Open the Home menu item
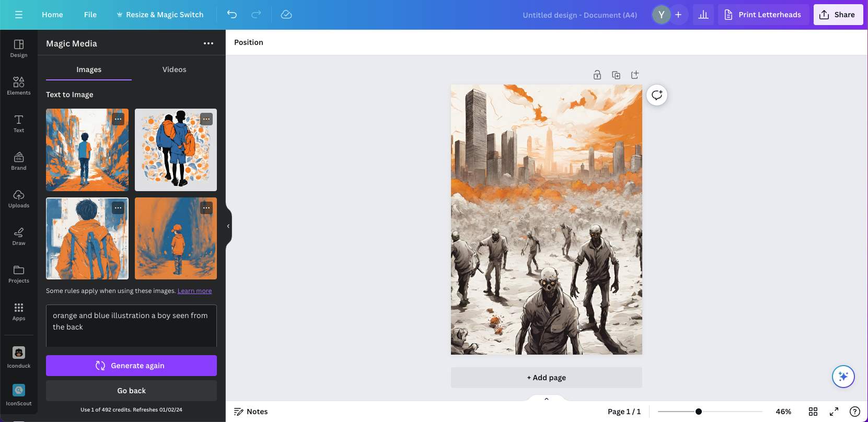 [52, 15]
